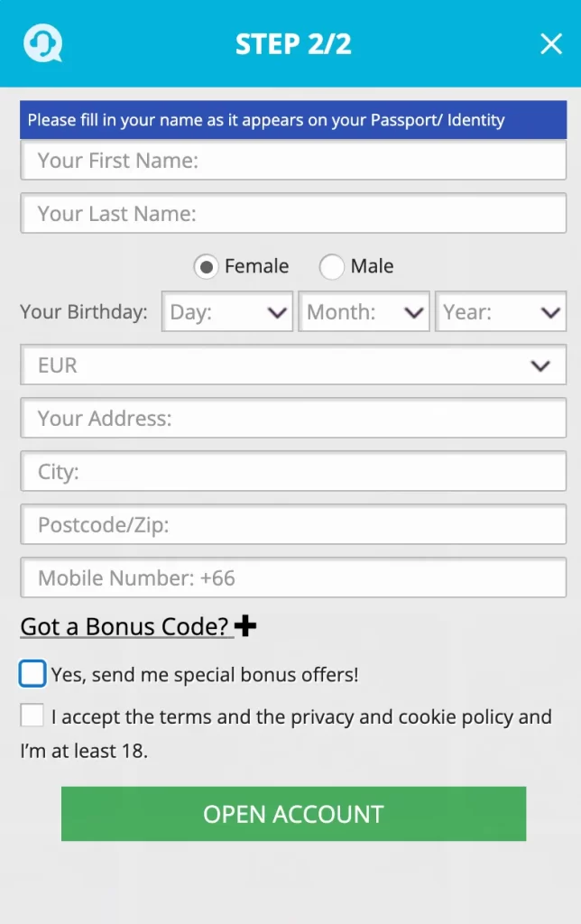Click the Your First Name field
The height and width of the screenshot is (924, 581).
point(293,160)
